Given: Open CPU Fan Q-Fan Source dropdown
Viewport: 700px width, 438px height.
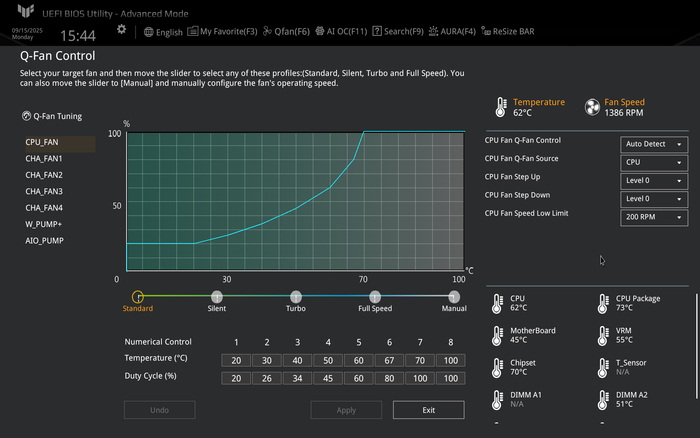Looking at the screenshot, I should click(x=654, y=162).
